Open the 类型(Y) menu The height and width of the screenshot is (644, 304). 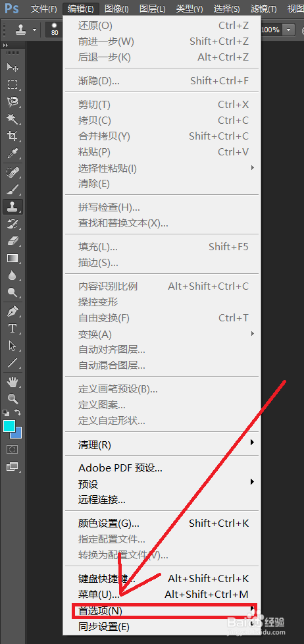point(190,9)
